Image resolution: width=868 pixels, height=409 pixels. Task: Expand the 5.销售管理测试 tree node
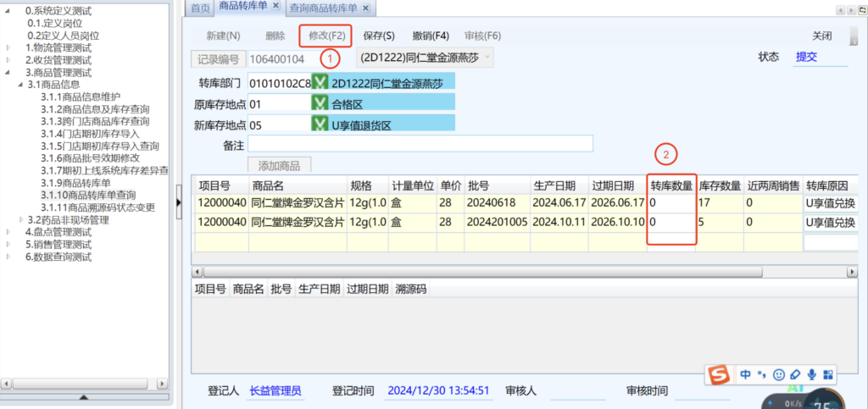[8, 244]
